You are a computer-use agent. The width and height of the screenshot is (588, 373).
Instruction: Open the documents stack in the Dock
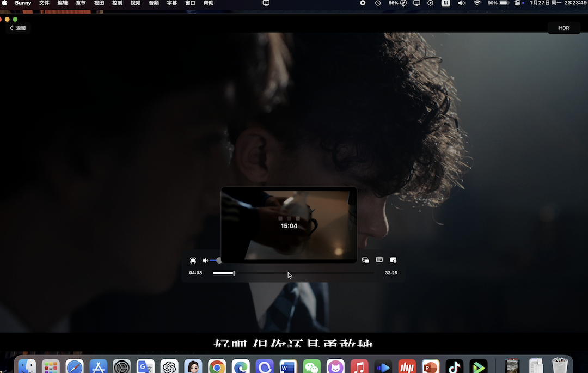pyautogui.click(x=536, y=366)
